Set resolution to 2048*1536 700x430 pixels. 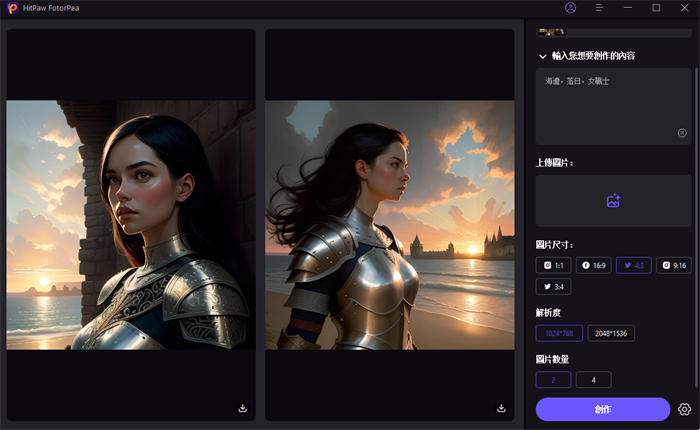pyautogui.click(x=611, y=334)
